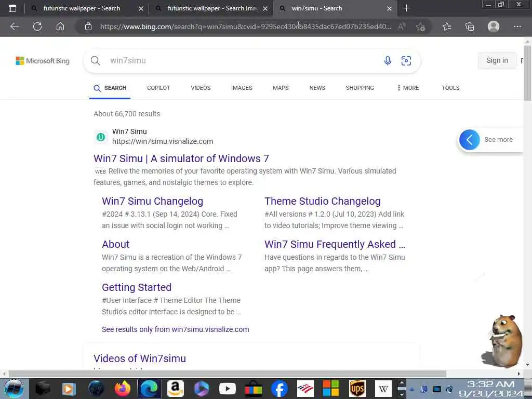Switch to Shopping results
Image resolution: width=532 pixels, height=399 pixels.
click(x=360, y=88)
